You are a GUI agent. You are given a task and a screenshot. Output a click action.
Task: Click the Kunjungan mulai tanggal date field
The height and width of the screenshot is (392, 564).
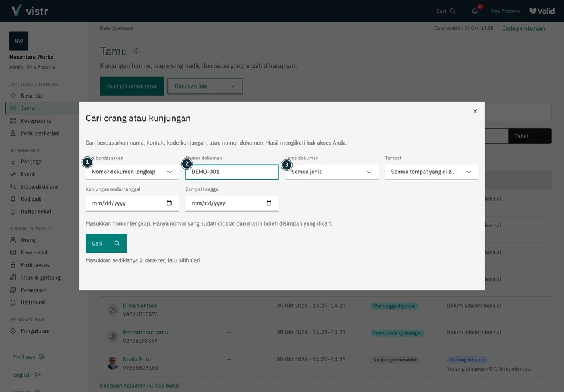[132, 203]
